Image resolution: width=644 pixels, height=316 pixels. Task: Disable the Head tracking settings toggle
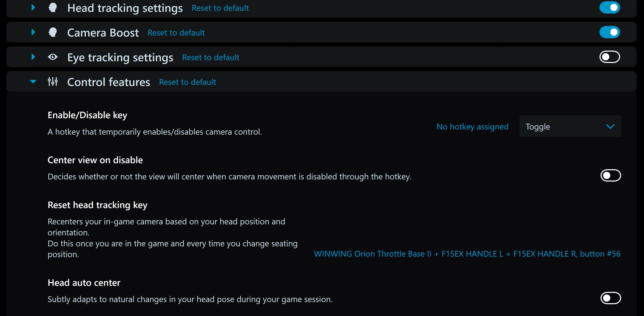(609, 8)
